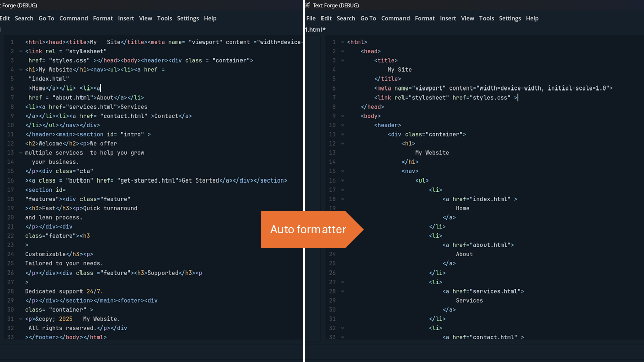Collapse the head tag fold arrow, right line 2

(x=342, y=51)
